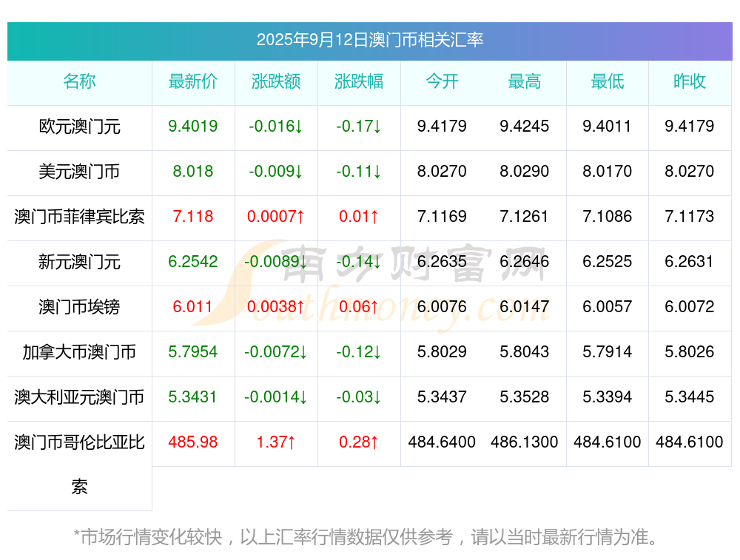740x560 pixels.
Task: Select the 名称 column header
Action: click(x=79, y=82)
